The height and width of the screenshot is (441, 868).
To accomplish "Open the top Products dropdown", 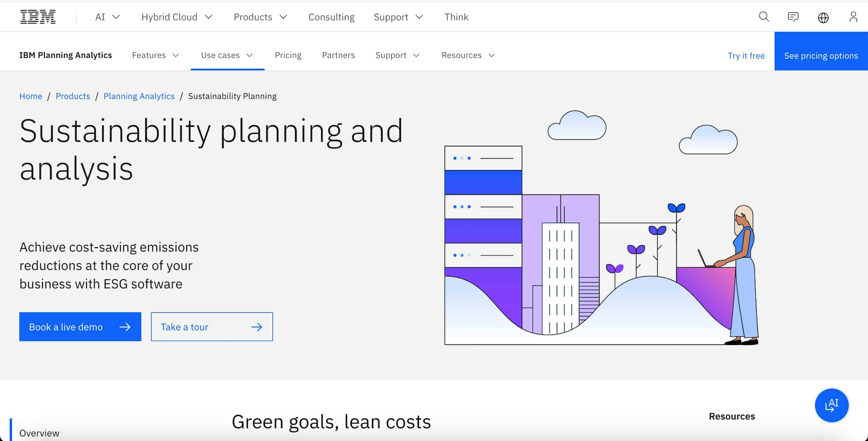I will 260,17.
